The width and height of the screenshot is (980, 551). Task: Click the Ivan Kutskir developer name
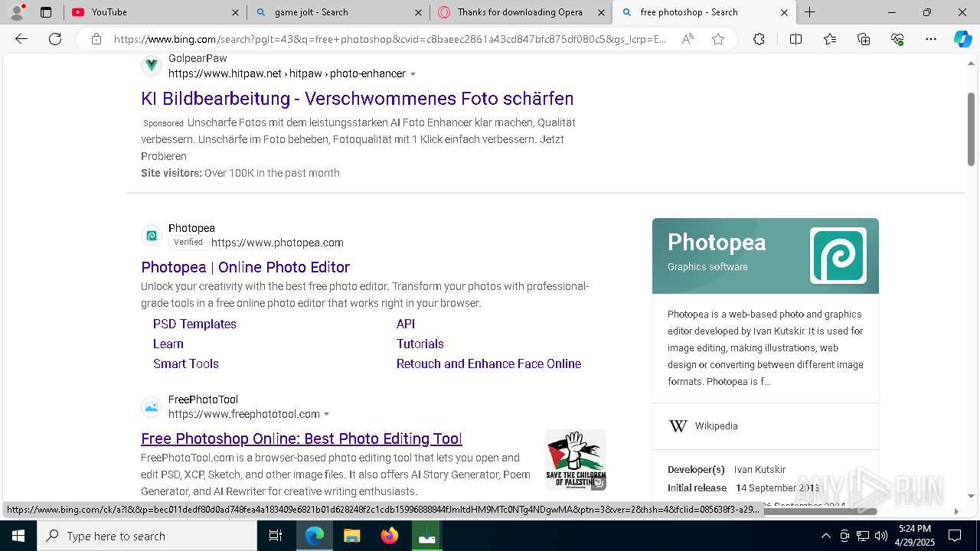click(759, 469)
